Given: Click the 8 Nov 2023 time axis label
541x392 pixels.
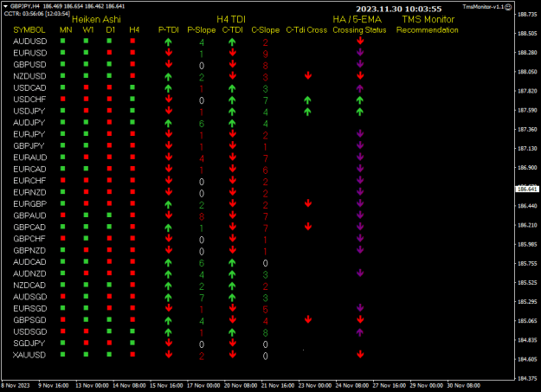Looking at the screenshot, I should pos(16,385).
